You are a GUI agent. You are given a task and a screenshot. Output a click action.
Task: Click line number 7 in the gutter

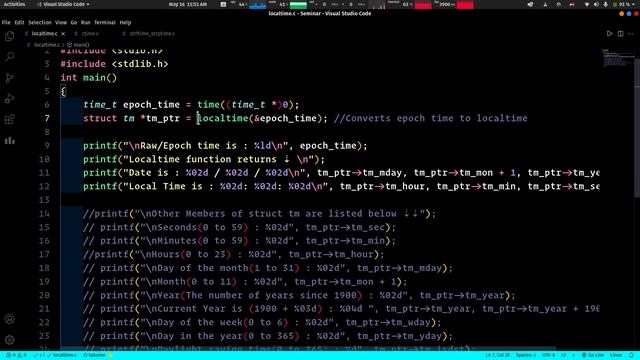pyautogui.click(x=47, y=118)
